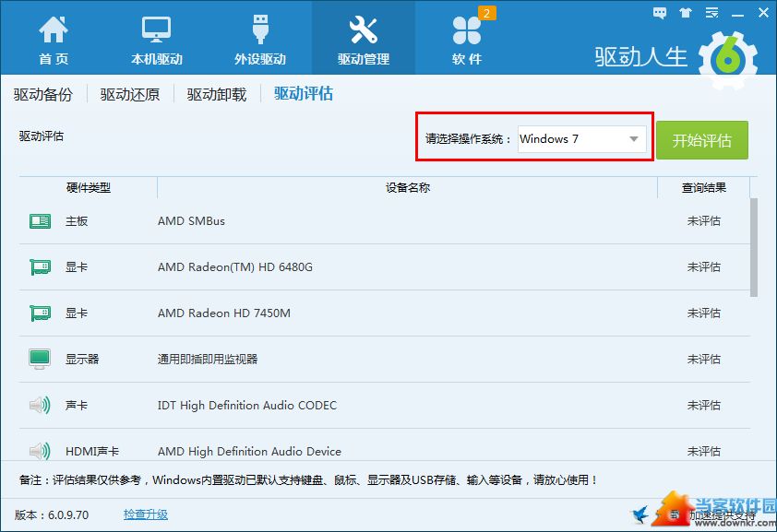The width and height of the screenshot is (777, 532).
Task: Open the Windows 7 operating system dropdown
Action: [x=581, y=139]
